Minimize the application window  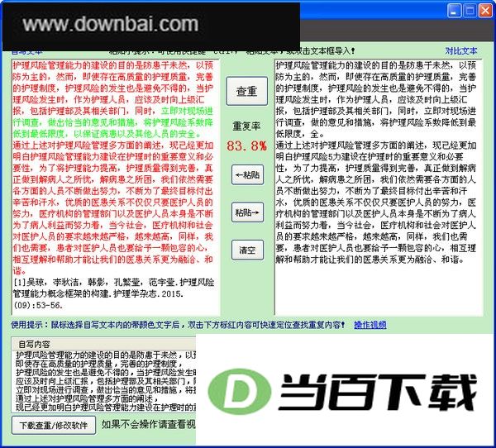(454, 11)
